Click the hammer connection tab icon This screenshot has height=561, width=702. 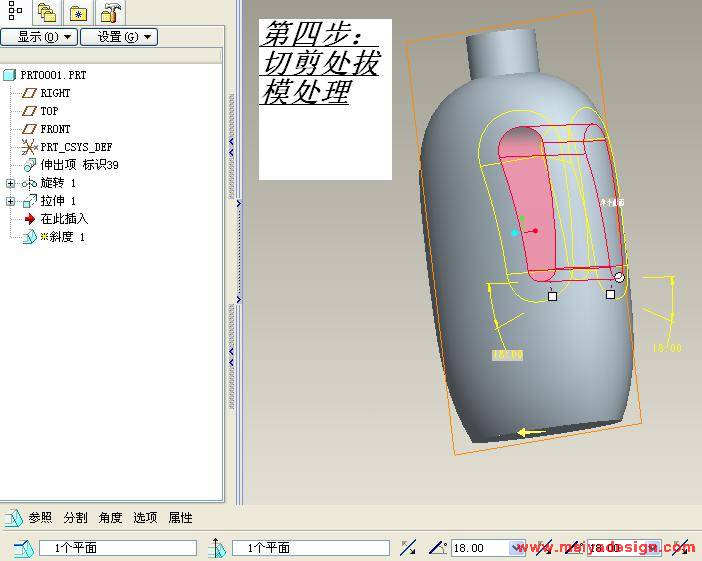pyautogui.click(x=110, y=12)
